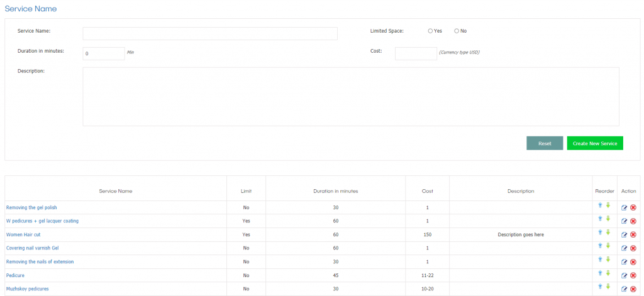
Task: Edit the Pedicure service
Action: (x=625, y=275)
